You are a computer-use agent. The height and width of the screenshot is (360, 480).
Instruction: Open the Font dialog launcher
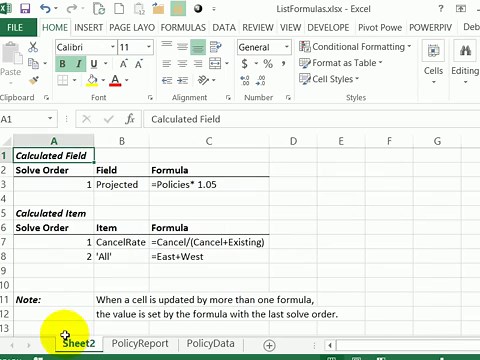[x=150, y=98]
